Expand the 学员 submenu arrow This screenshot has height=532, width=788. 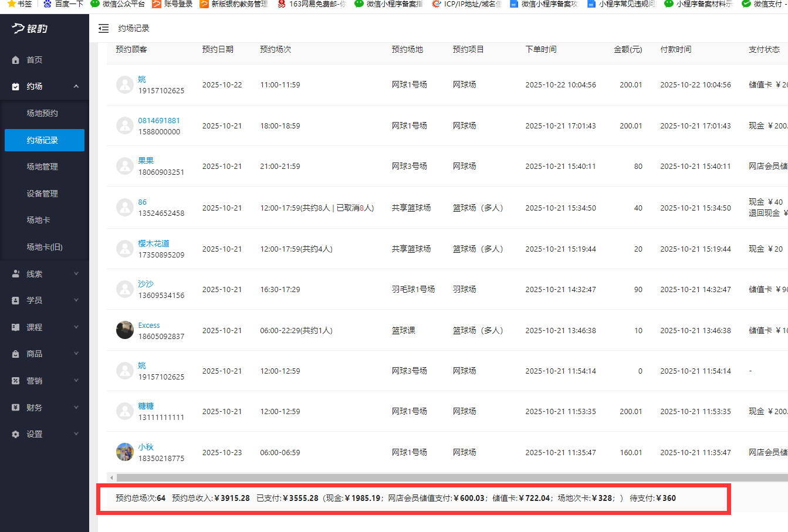pyautogui.click(x=76, y=300)
